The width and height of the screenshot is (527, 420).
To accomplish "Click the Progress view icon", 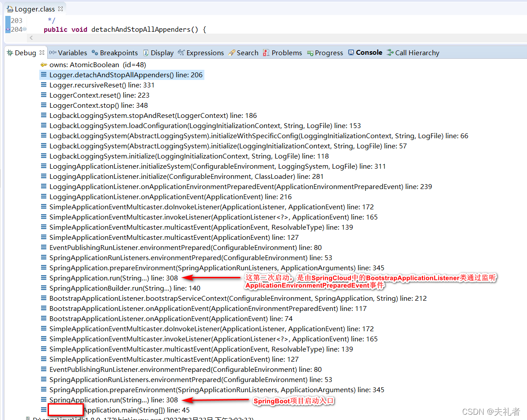I will (x=310, y=53).
